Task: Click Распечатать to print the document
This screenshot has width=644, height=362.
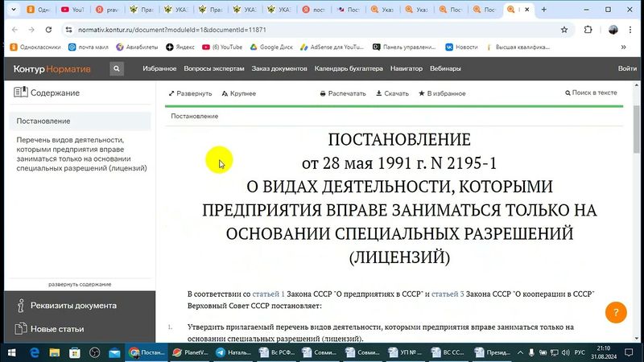Action: [x=343, y=93]
